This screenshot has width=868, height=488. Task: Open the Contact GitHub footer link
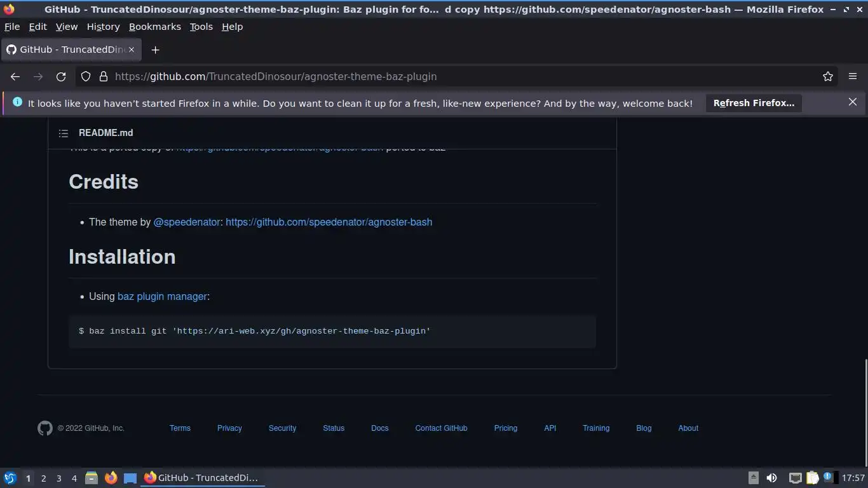441,428
